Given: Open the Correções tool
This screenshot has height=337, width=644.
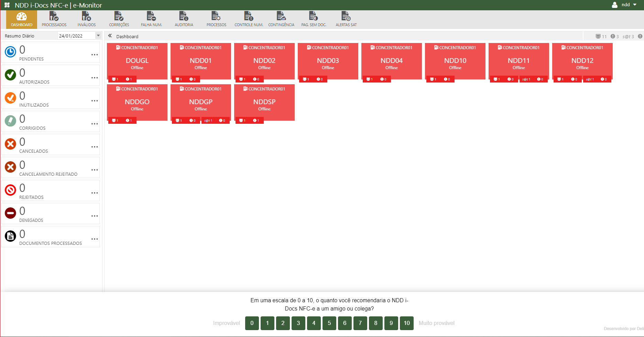Looking at the screenshot, I should point(119,19).
